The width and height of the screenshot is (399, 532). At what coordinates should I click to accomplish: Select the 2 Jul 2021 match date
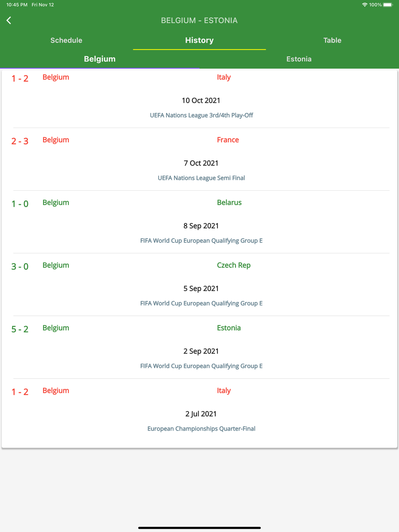[x=201, y=414]
